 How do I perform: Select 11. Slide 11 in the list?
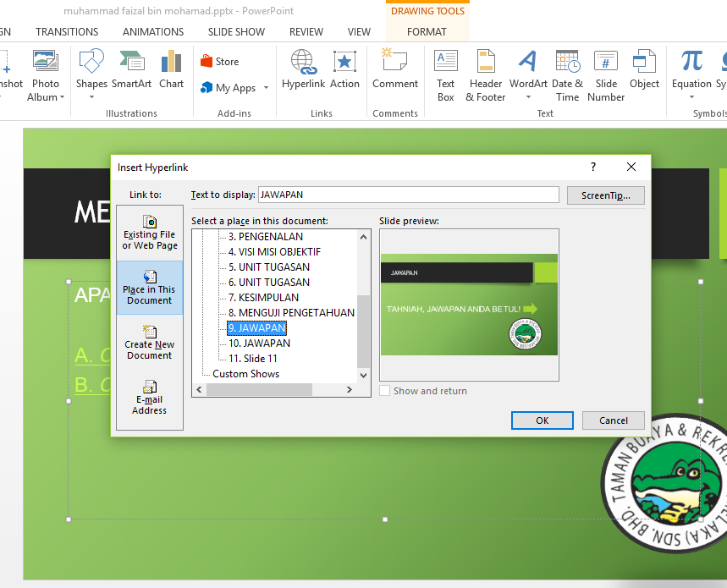[253, 359]
